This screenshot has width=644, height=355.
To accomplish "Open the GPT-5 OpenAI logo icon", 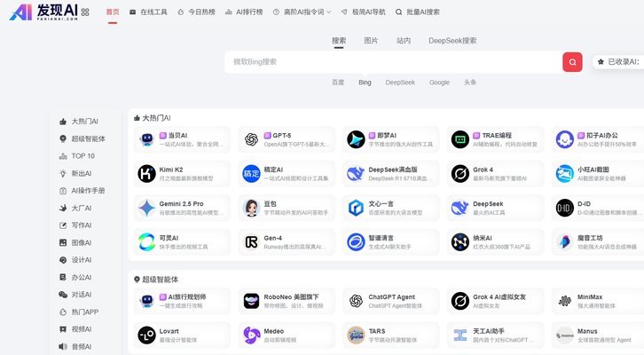I will coord(251,139).
